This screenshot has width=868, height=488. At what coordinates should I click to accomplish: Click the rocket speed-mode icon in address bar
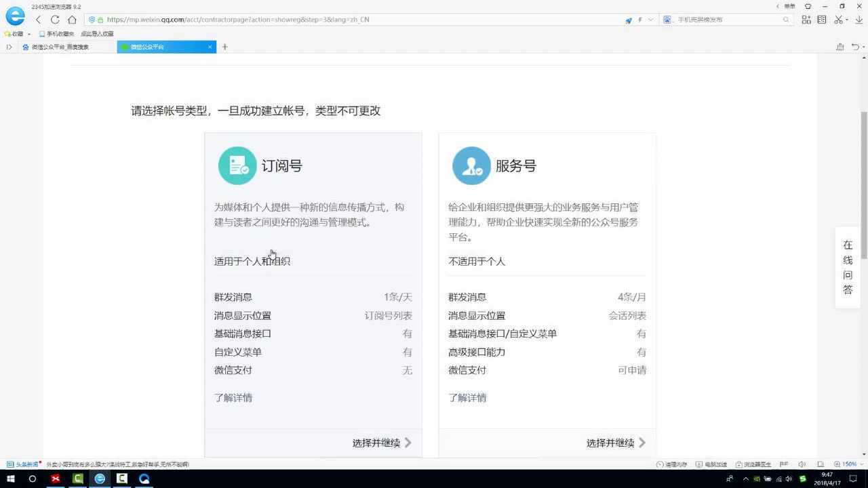pos(629,20)
